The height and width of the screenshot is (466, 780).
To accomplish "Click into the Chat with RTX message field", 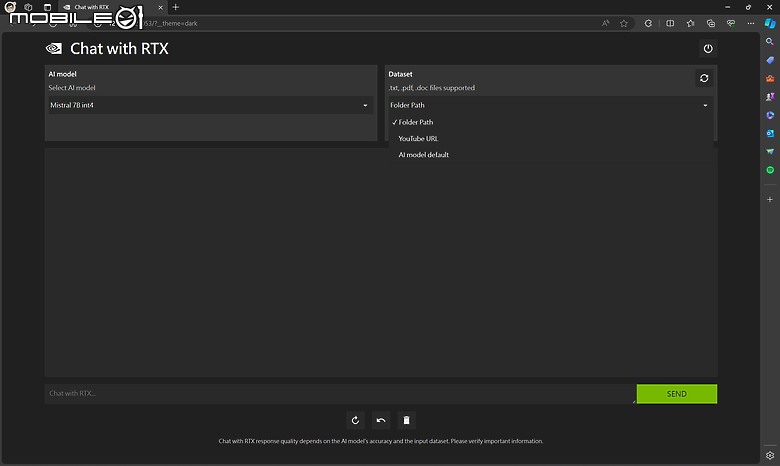I will point(340,394).
